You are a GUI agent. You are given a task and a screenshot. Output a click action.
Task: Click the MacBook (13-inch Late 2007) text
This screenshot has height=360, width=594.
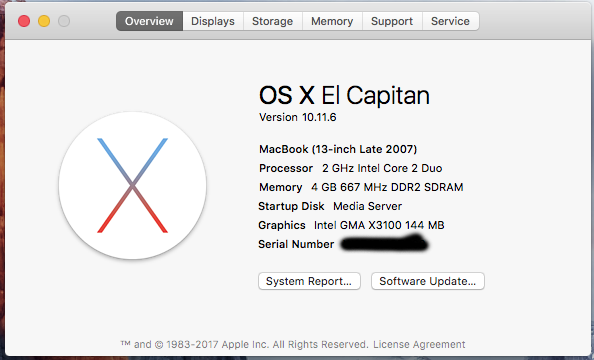338,149
